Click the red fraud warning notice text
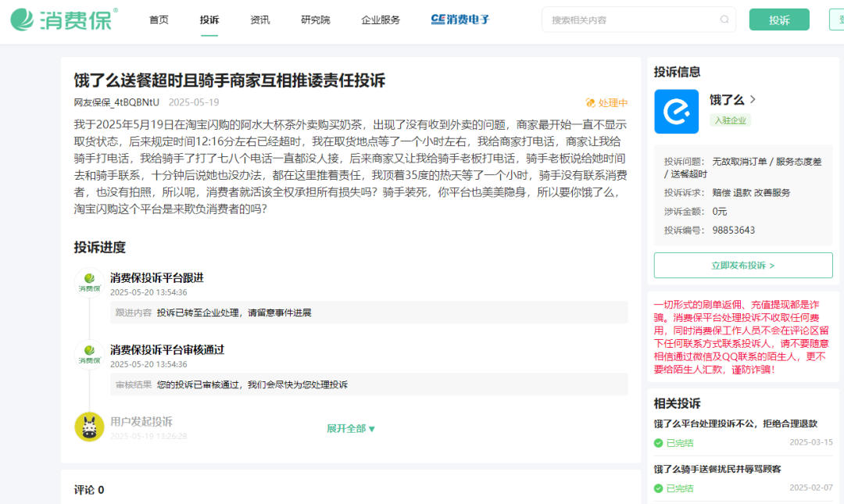The height and width of the screenshot is (504, 844). click(741, 337)
